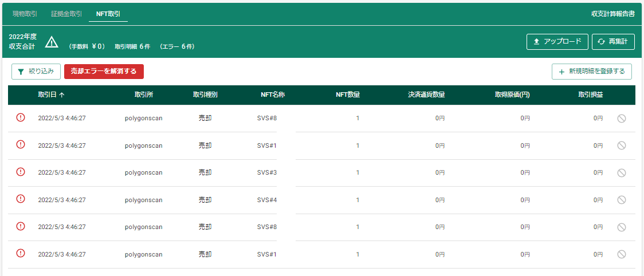The height and width of the screenshot is (276, 644).
Task: Click the 2022年度 収支合計 label
Action: (x=22, y=41)
